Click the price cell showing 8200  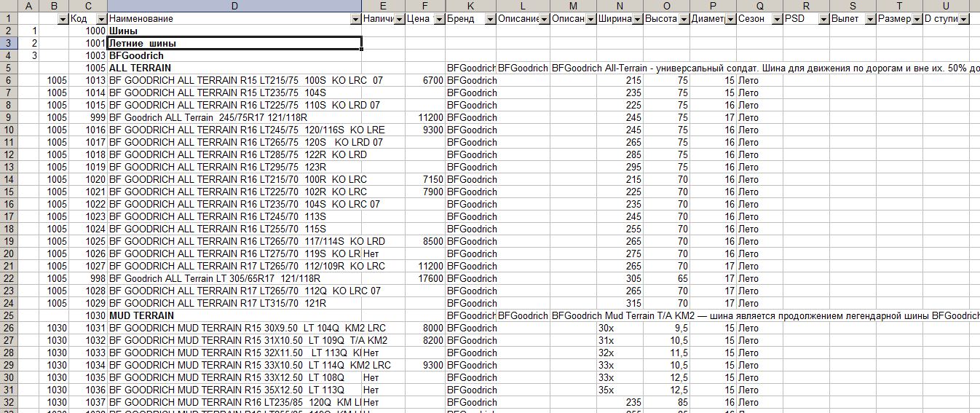[425, 340]
